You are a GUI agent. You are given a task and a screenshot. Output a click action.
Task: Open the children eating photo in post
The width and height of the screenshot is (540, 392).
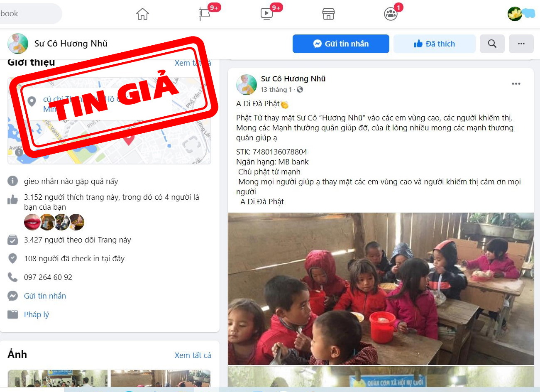381,289
